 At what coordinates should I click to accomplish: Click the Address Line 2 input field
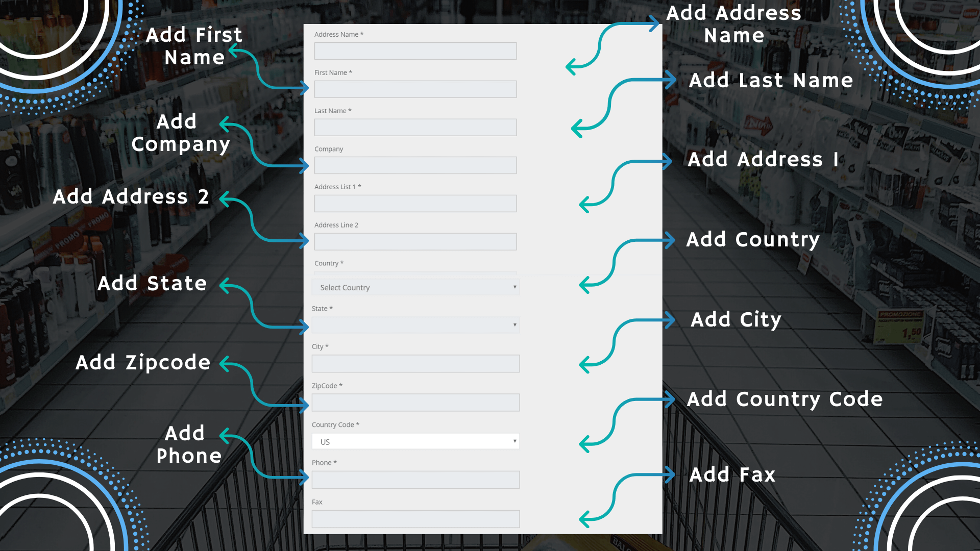coord(415,242)
